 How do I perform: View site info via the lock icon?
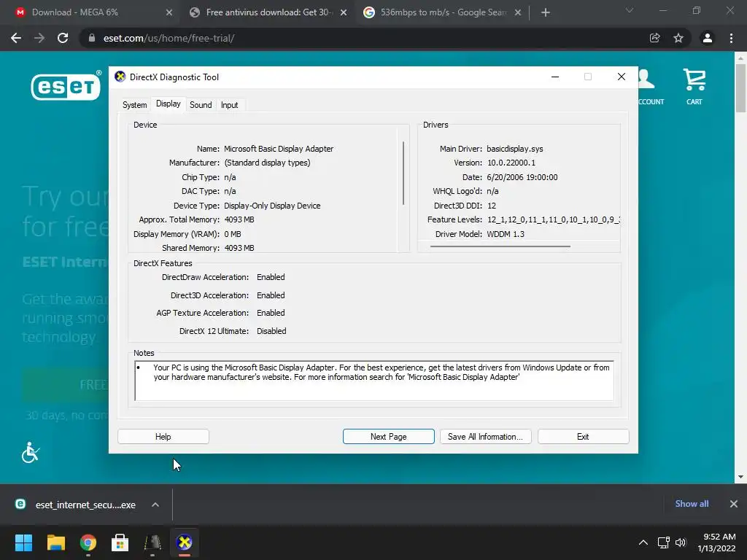(x=92, y=38)
